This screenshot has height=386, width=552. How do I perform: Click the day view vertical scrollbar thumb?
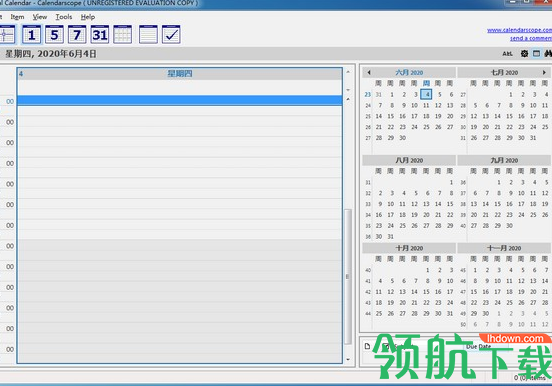(x=348, y=277)
